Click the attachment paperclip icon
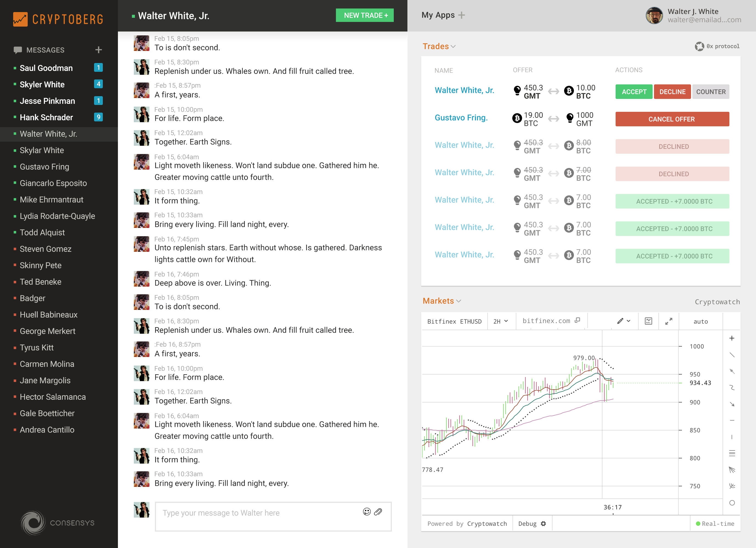Image resolution: width=756 pixels, height=548 pixels. (378, 512)
